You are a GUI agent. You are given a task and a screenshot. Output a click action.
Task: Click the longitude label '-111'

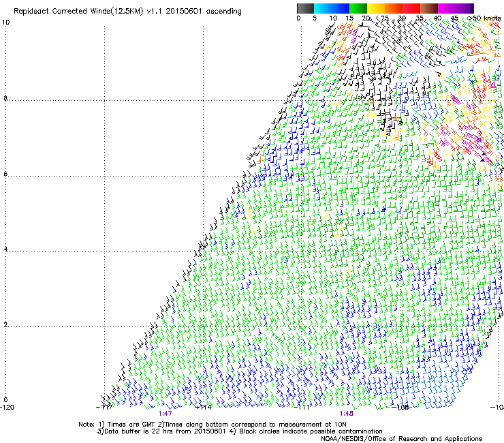pyautogui.click(x=302, y=408)
